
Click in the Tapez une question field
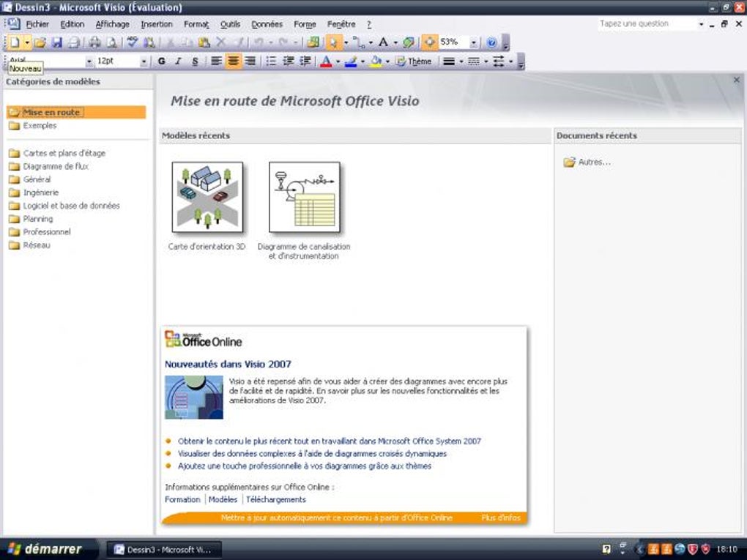pos(647,24)
